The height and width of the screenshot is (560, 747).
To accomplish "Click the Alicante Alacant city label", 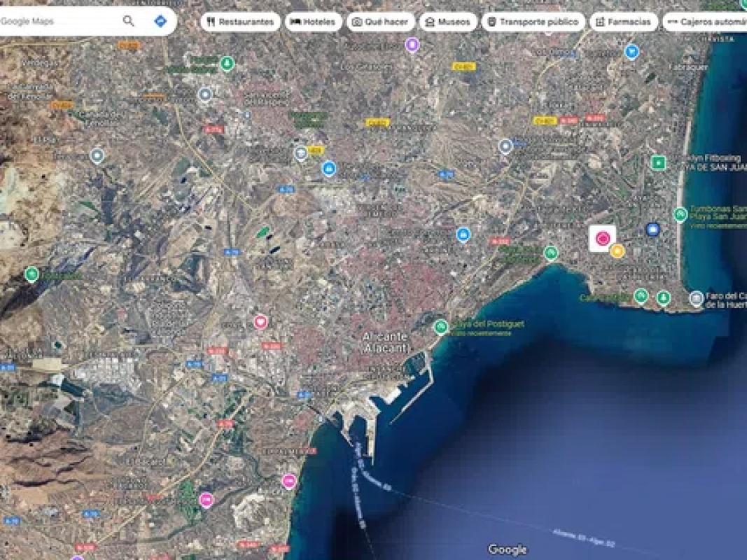I will pos(384,342).
